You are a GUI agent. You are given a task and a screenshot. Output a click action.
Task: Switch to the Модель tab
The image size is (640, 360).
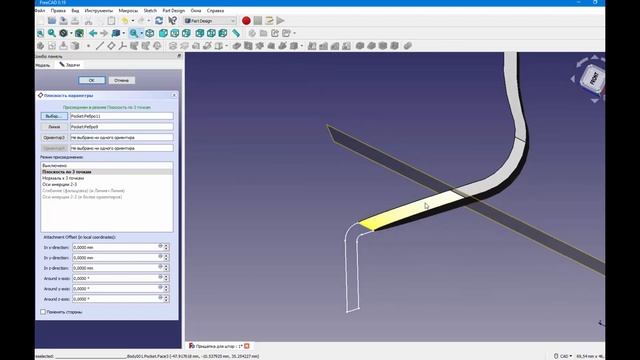[43, 65]
